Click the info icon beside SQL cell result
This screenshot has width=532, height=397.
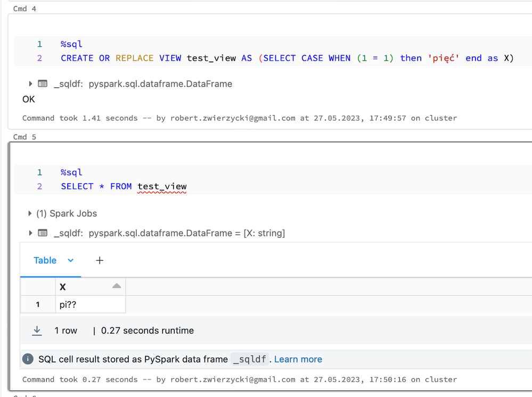click(x=28, y=359)
